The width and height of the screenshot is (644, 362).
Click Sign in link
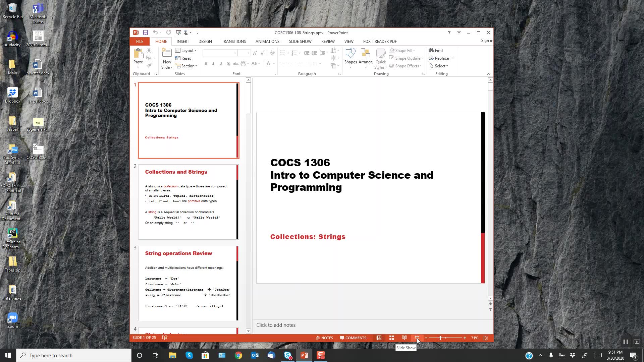click(487, 41)
